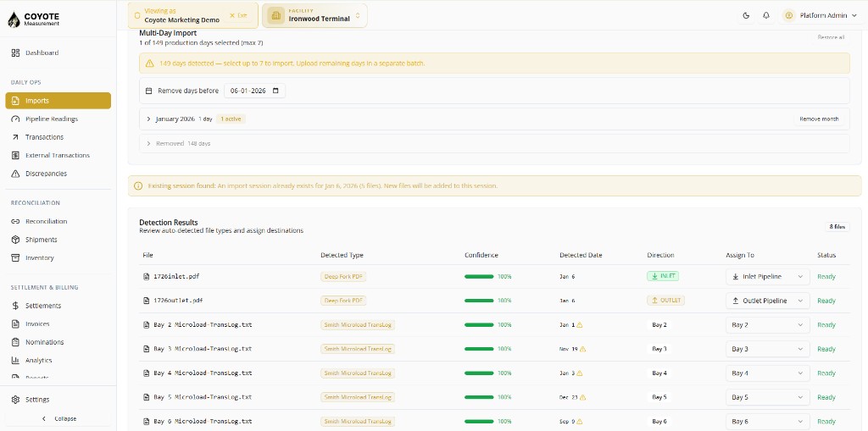This screenshot has width=868, height=431.
Task: Open Bay 3 Assign To dropdown
Action: pyautogui.click(x=767, y=349)
